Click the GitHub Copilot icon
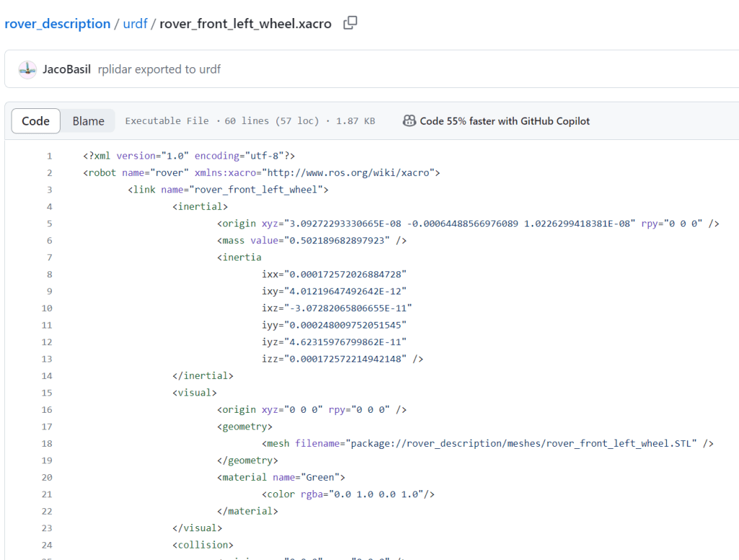Image resolution: width=739 pixels, height=560 pixels. [x=409, y=121]
